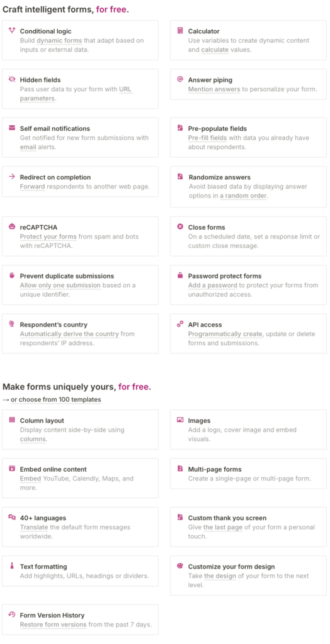
Task: Click the Customize your form design palette icon
Action: (180, 566)
